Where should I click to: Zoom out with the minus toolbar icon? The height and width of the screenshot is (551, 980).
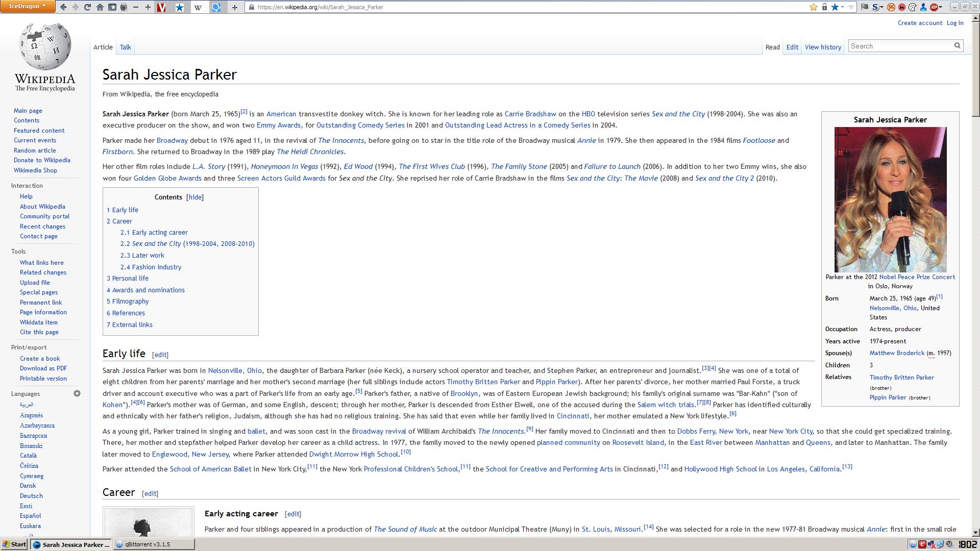136,7
